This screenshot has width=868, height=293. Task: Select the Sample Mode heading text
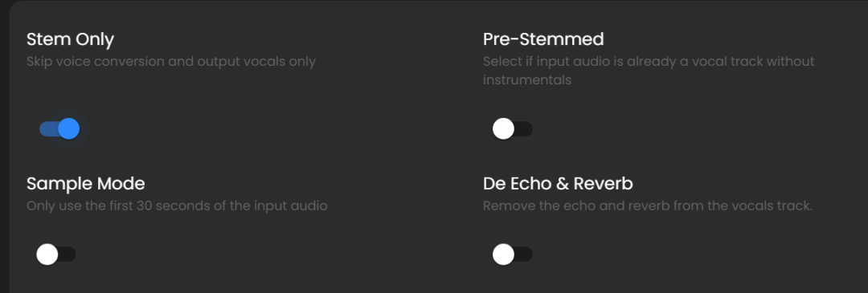click(x=86, y=184)
